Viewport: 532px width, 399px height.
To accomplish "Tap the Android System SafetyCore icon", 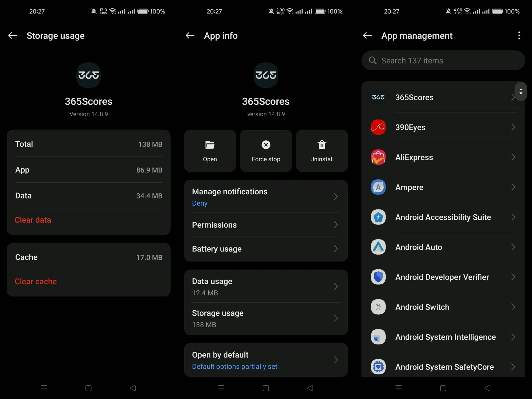I will (378, 367).
